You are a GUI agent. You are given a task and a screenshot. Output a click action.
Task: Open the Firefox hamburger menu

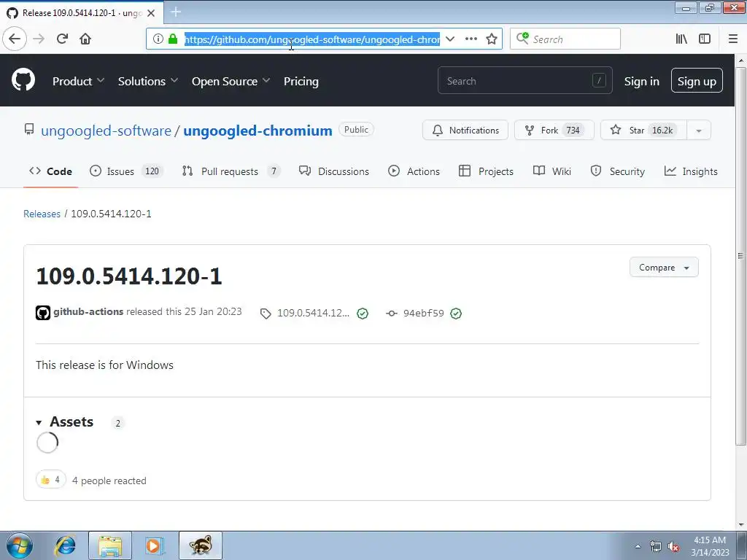733,39
